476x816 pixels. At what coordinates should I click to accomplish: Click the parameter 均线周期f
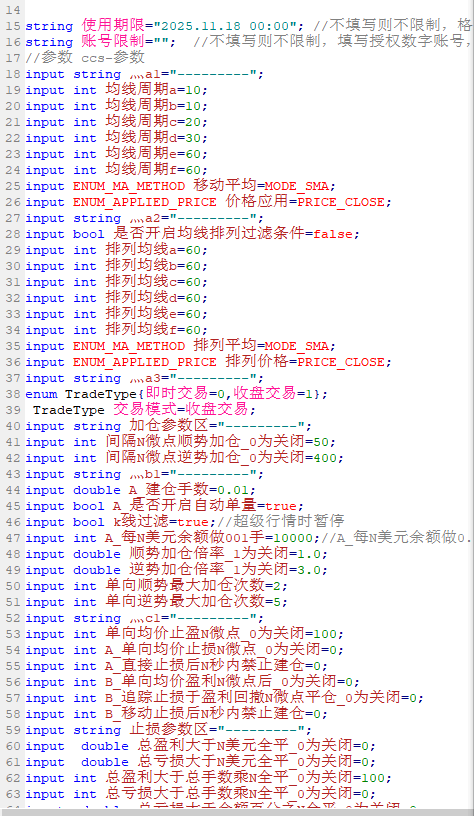pyautogui.click(x=141, y=170)
